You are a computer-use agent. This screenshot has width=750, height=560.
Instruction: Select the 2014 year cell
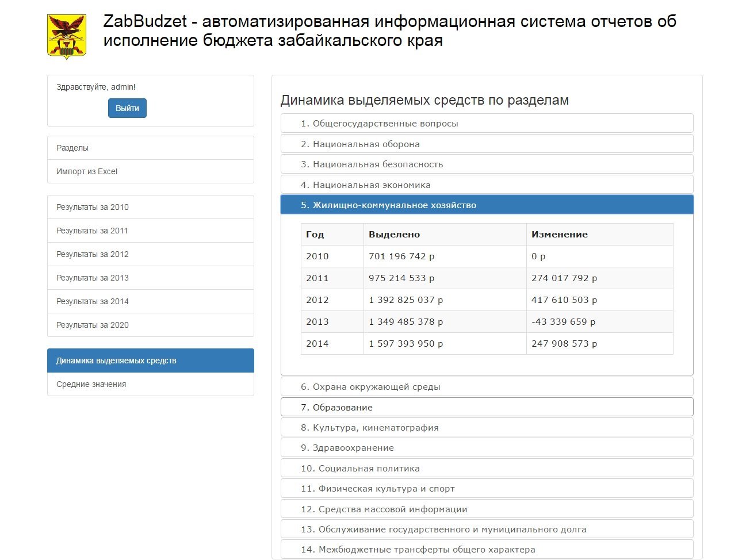[x=332, y=344]
